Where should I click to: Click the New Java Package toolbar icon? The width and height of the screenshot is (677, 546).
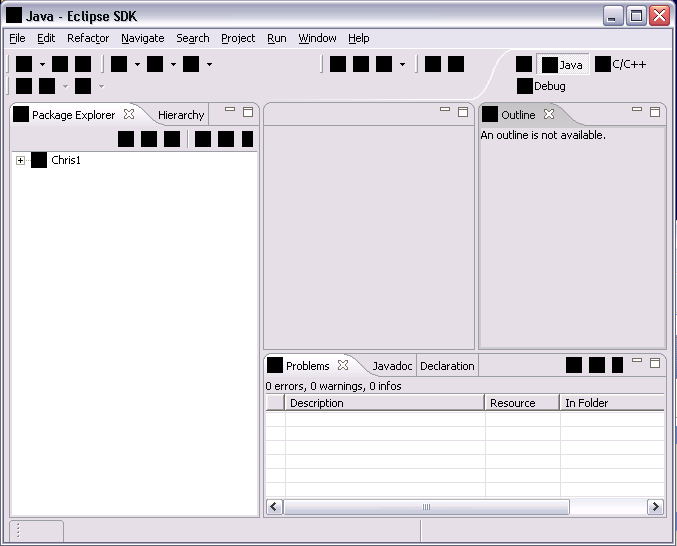point(361,64)
